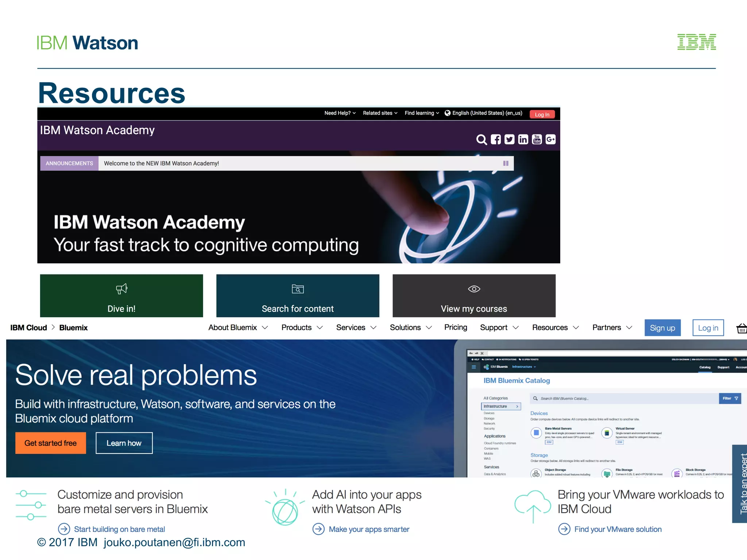Open the Talk to an expert side tab
Image resolution: width=747 pixels, height=560 pixels.
[x=740, y=484]
